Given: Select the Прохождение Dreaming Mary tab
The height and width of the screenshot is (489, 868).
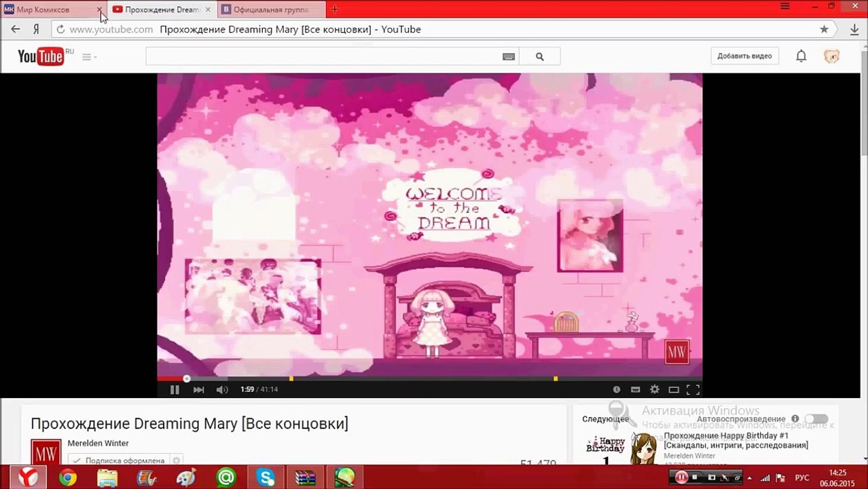Looking at the screenshot, I should pyautogui.click(x=162, y=10).
